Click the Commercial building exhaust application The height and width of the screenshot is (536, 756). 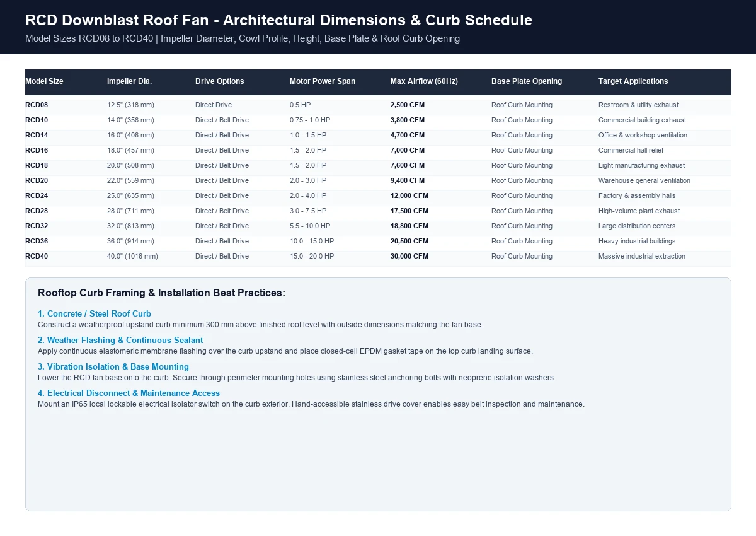(x=642, y=120)
